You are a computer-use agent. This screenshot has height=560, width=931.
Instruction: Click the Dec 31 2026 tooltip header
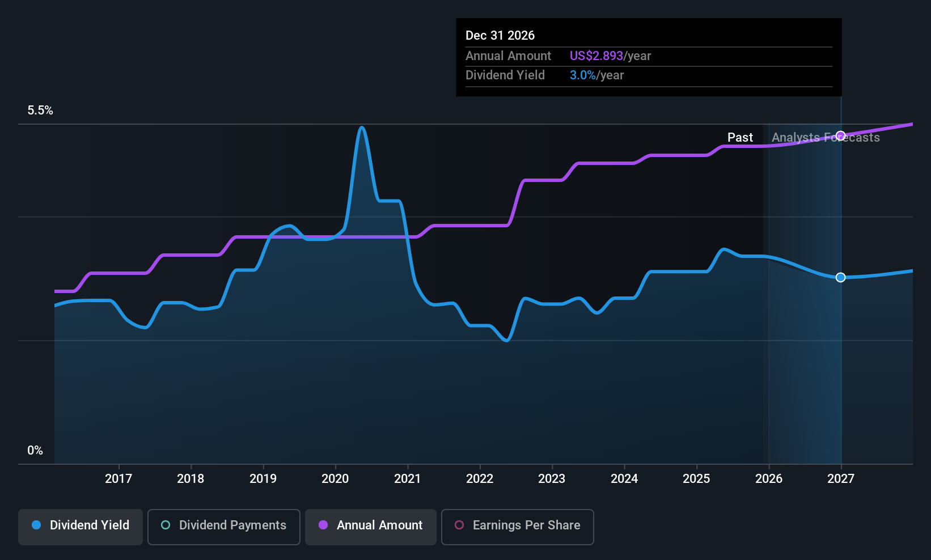(x=500, y=35)
